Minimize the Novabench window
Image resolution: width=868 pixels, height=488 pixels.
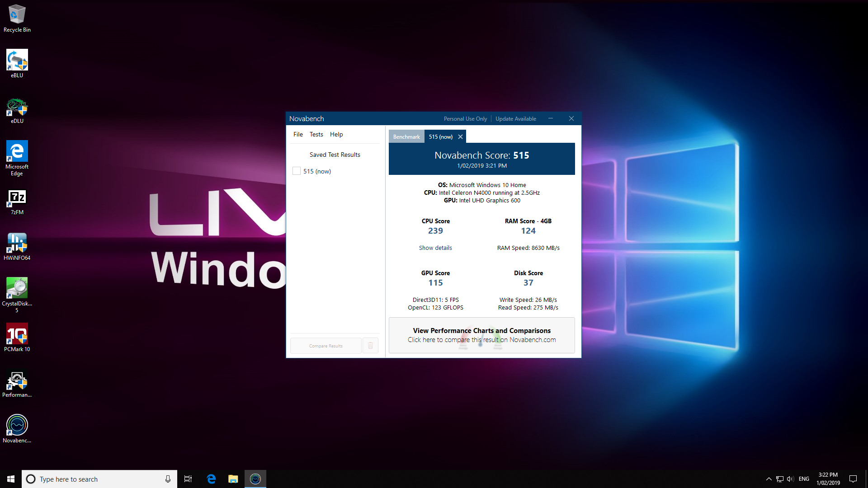(551, 118)
